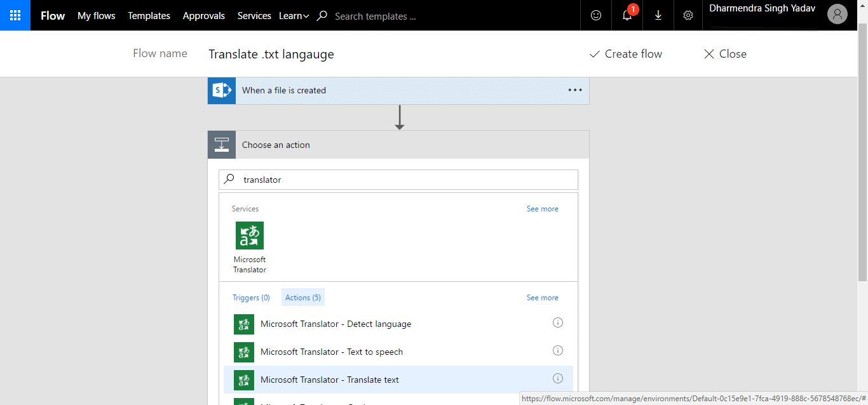Click the 'Choose an action' header
Viewport: 868px width, 405px height.
pyautogui.click(x=398, y=145)
